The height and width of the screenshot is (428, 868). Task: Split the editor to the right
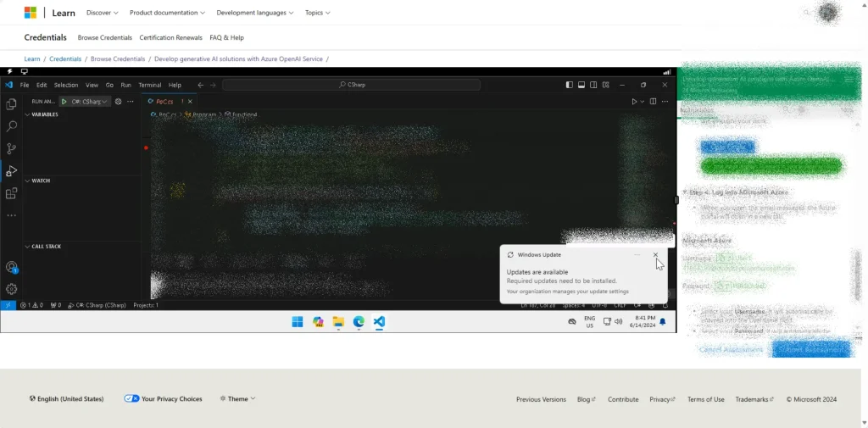(654, 102)
